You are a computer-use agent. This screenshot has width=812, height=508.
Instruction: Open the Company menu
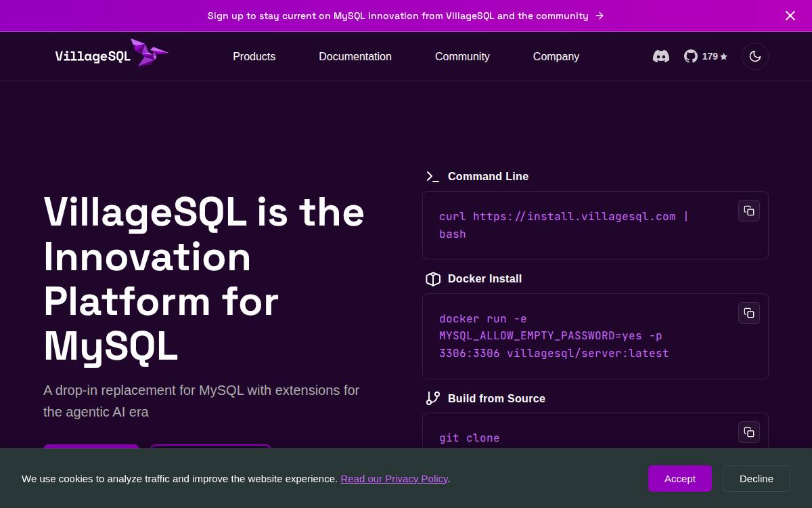[556, 57]
